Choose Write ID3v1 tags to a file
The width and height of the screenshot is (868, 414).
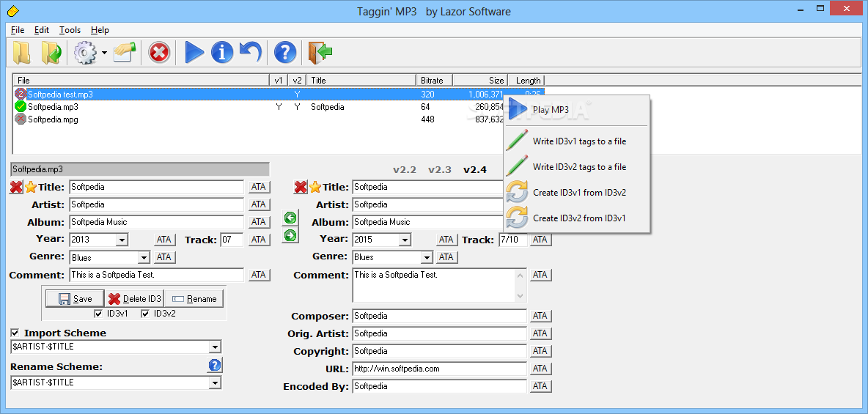pyautogui.click(x=576, y=141)
